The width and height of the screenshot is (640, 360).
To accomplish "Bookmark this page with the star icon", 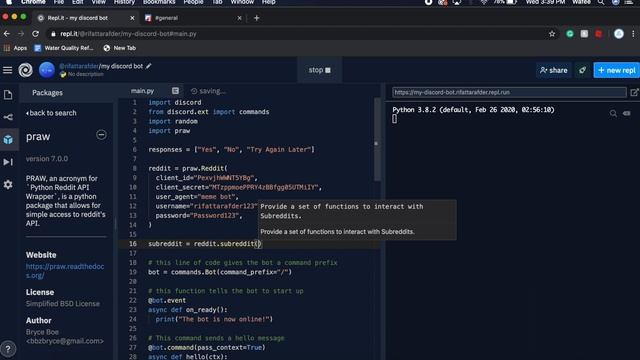I will click(552, 34).
